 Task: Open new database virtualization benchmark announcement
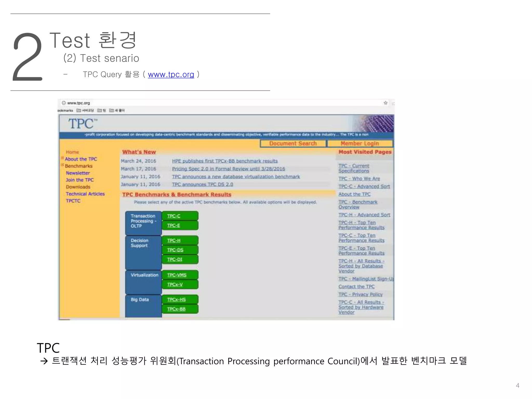pos(236,177)
